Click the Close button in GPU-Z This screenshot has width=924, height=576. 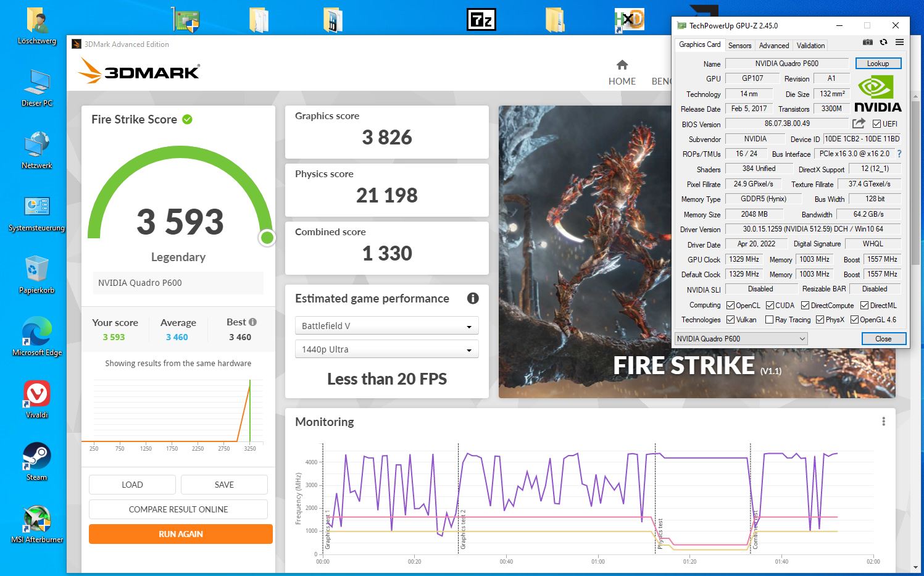[x=883, y=338]
